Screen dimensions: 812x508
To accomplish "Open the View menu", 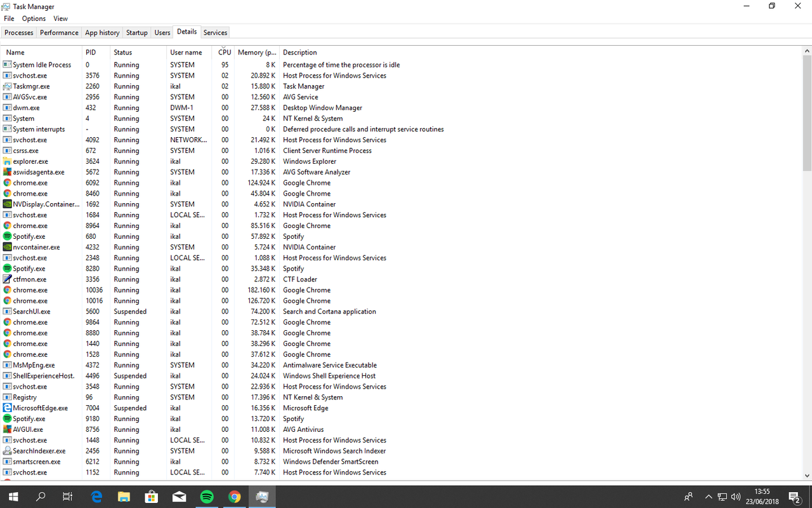I will [x=60, y=18].
